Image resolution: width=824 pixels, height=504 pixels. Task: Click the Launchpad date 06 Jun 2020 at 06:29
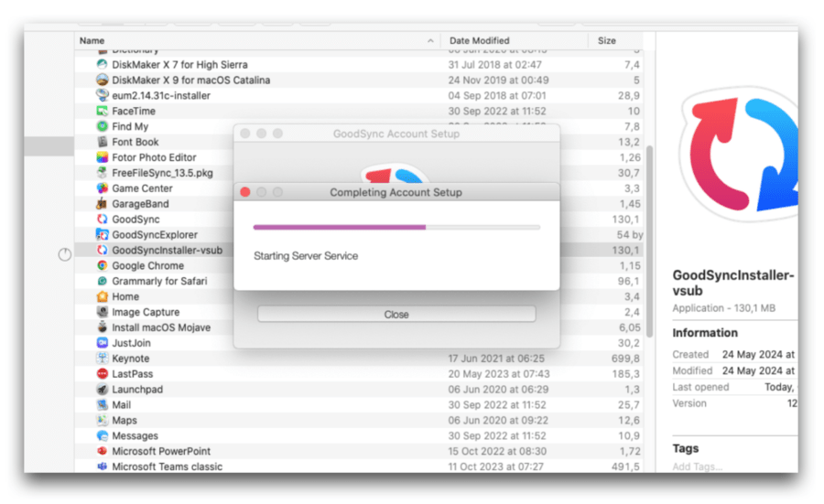(498, 389)
